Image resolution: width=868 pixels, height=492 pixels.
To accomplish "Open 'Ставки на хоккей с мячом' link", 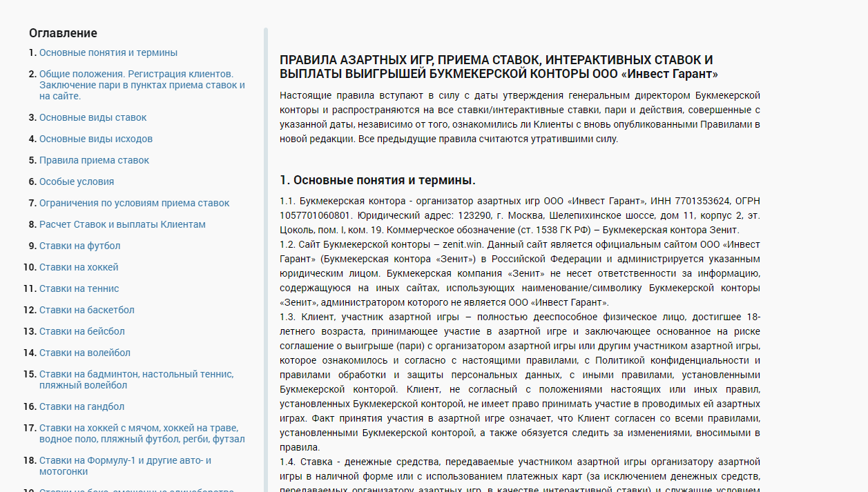I will [142, 433].
